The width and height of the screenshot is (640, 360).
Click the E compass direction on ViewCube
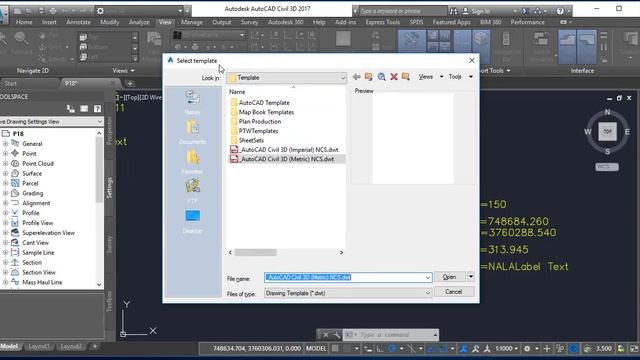(627, 132)
